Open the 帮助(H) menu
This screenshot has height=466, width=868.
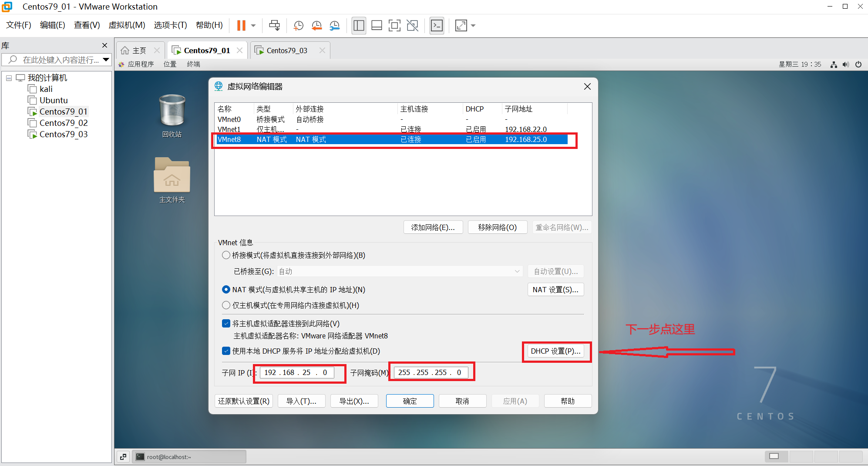[209, 25]
